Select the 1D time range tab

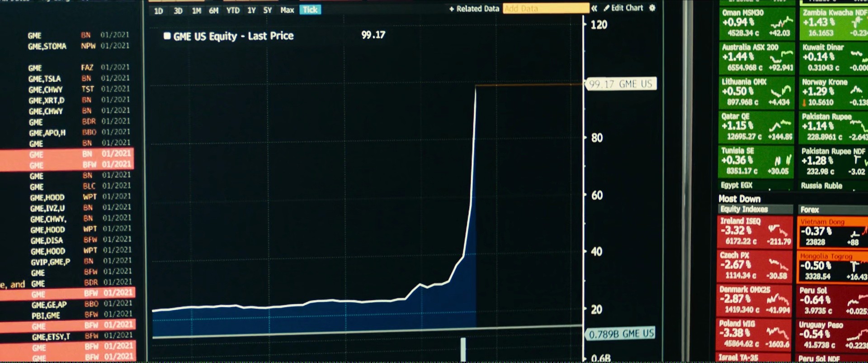159,11
